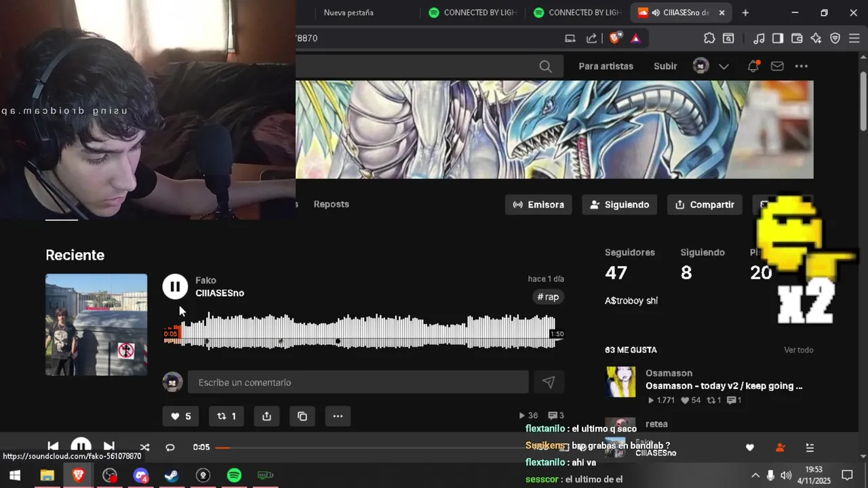Image resolution: width=868 pixels, height=488 pixels.
Task: Click the SoundCloud search magnifier icon
Action: click(x=545, y=66)
